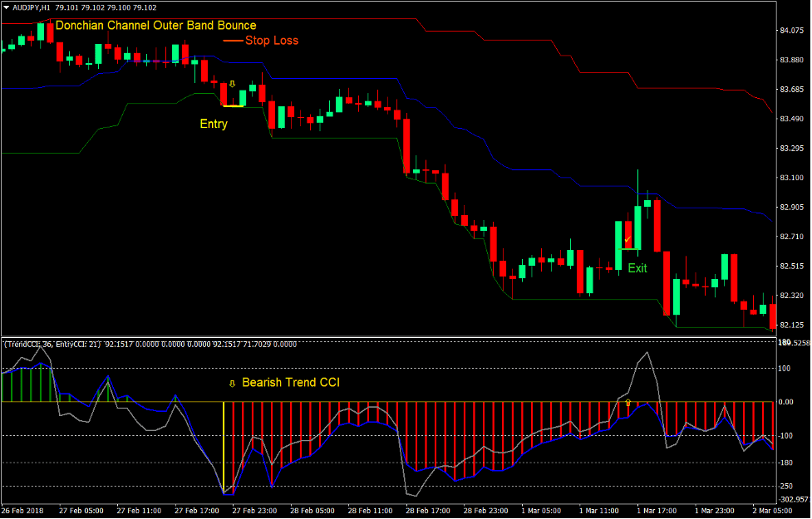The width and height of the screenshot is (812, 519).
Task: Click the Entry label on the chart
Action: [x=213, y=124]
